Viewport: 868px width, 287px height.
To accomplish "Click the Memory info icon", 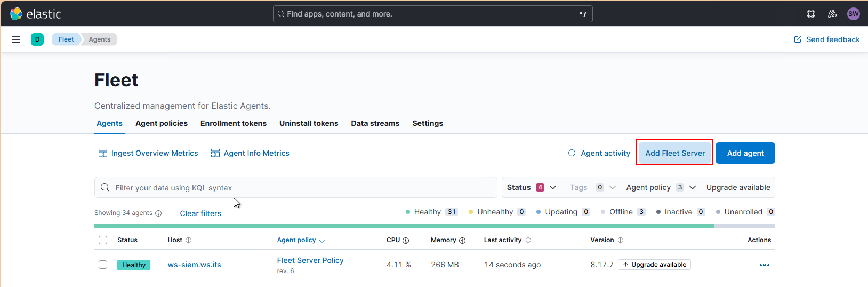I will coord(462,241).
